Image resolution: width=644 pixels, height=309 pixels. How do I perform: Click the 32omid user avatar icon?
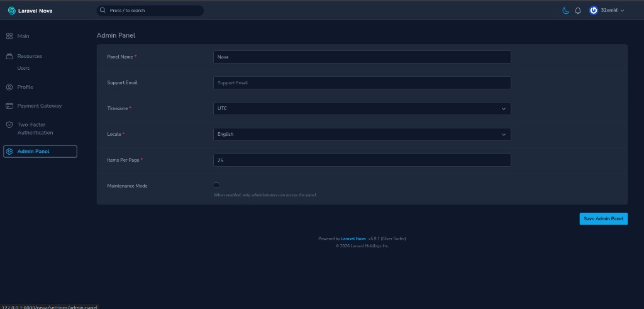click(x=593, y=11)
